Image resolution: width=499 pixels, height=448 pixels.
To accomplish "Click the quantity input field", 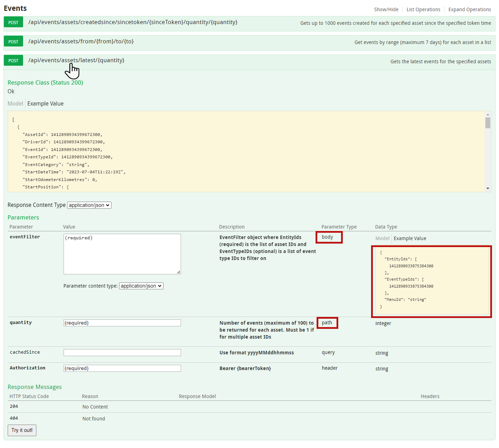I will tap(122, 323).
